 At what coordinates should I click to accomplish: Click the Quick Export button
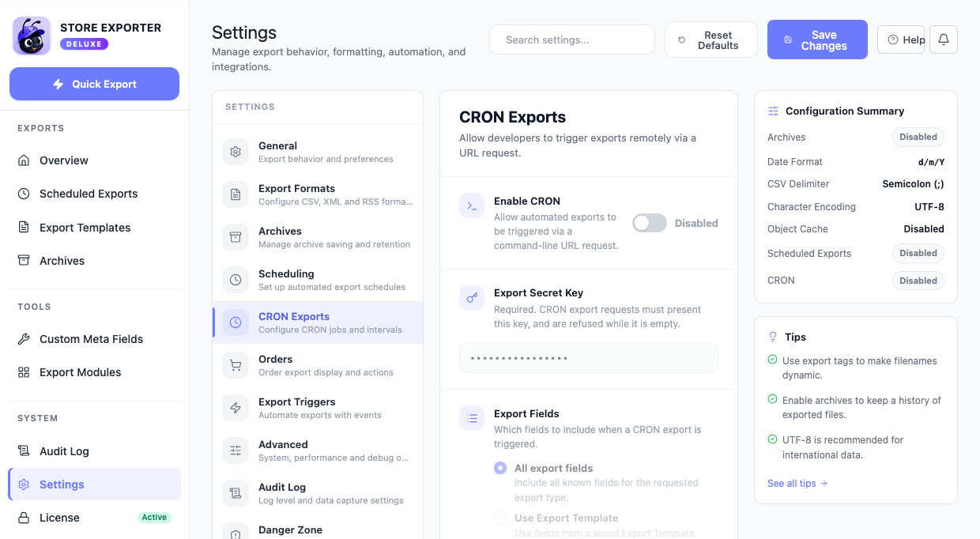[x=95, y=84]
